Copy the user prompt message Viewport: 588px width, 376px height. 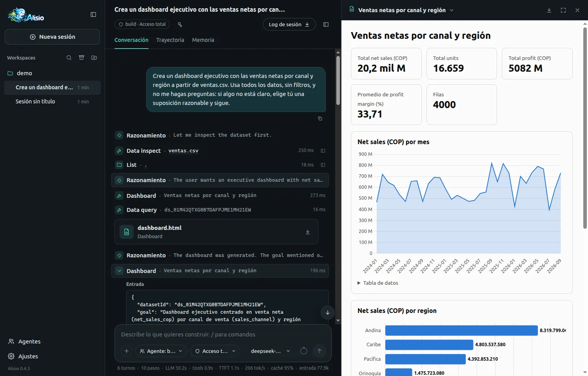click(x=320, y=118)
